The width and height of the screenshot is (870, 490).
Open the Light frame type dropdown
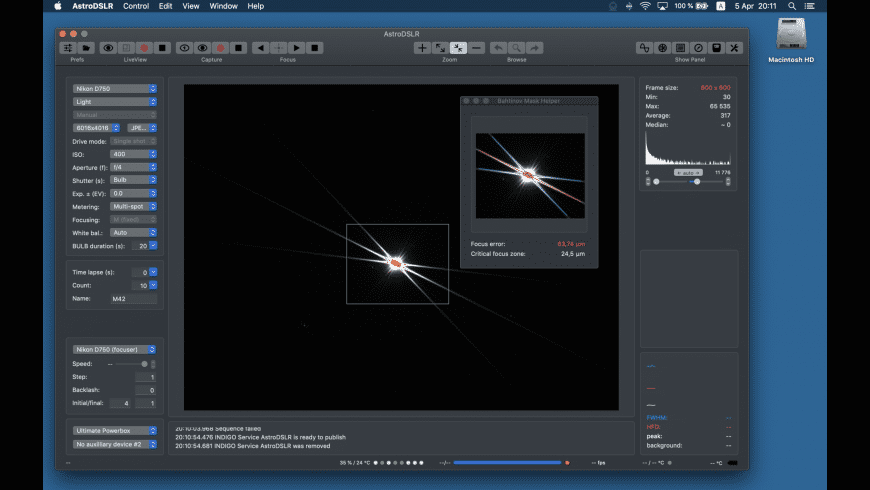click(115, 102)
